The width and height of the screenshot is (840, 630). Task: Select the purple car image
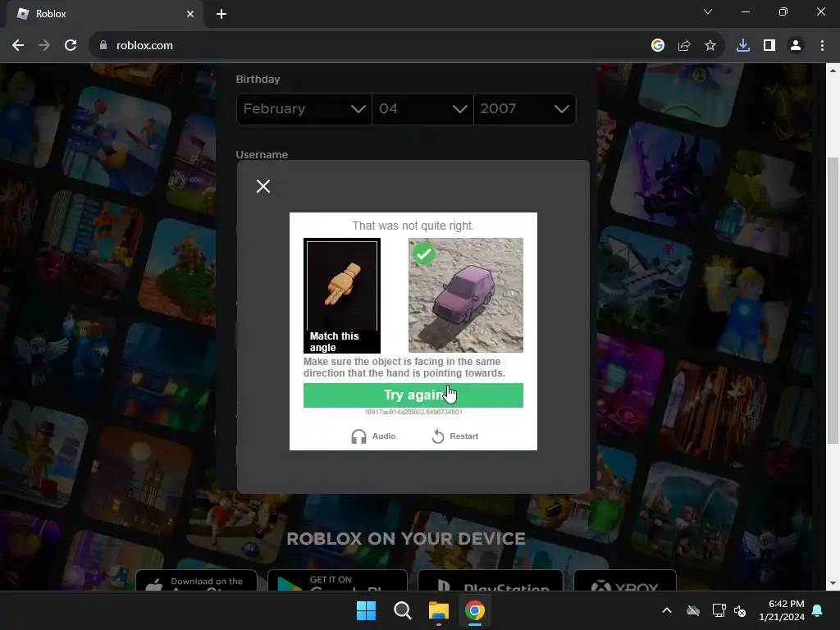(x=466, y=295)
